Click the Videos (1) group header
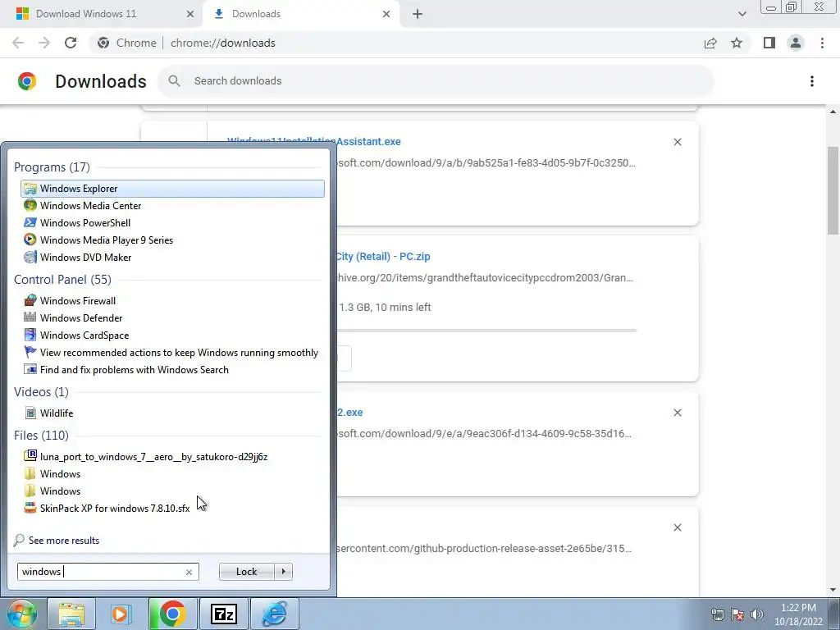 (41, 392)
